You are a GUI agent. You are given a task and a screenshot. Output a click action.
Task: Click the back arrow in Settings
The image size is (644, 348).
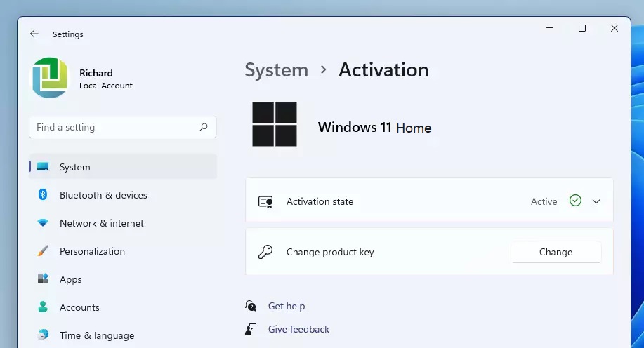click(34, 34)
